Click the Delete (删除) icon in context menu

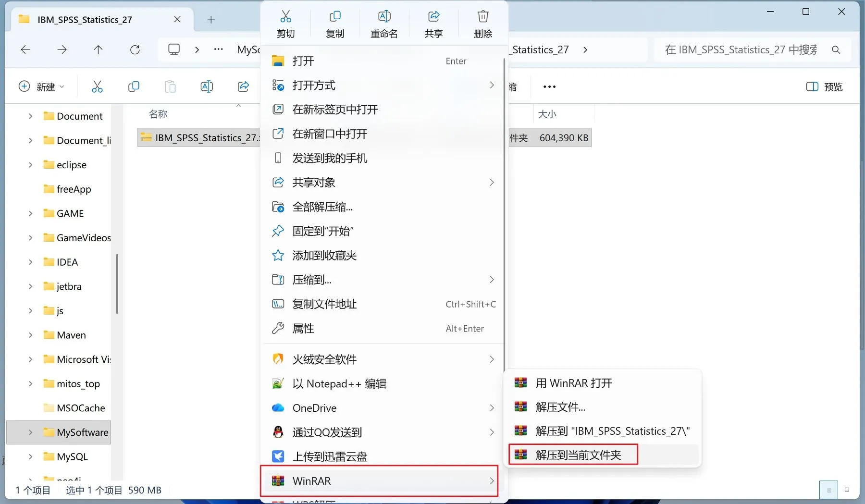click(x=483, y=16)
